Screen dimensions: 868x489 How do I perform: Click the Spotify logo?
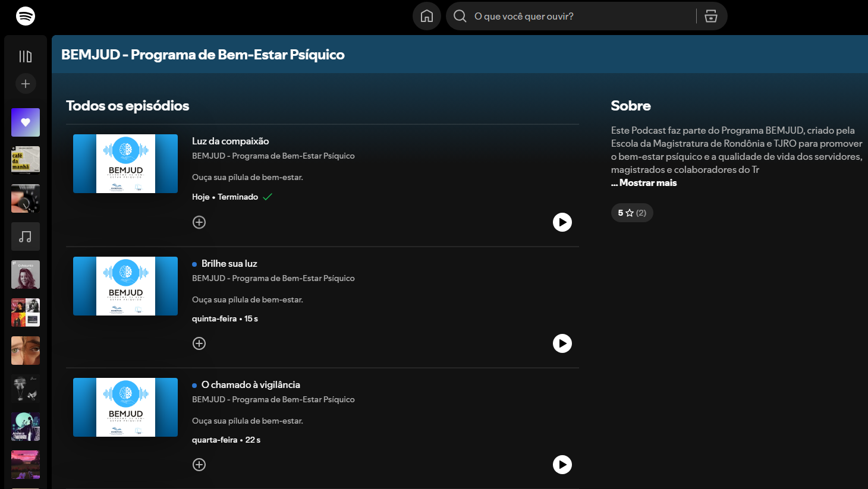pos(26,16)
